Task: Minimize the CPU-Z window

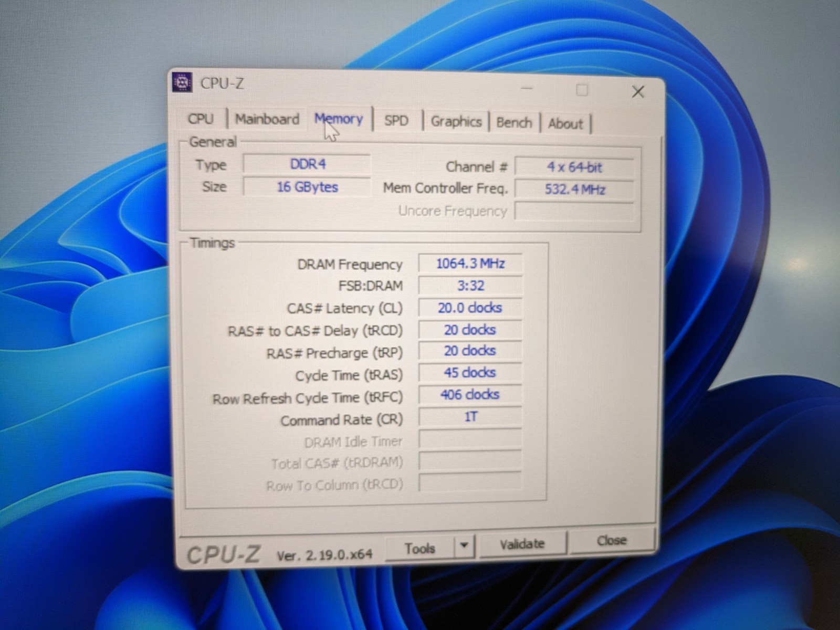Action: tap(527, 89)
